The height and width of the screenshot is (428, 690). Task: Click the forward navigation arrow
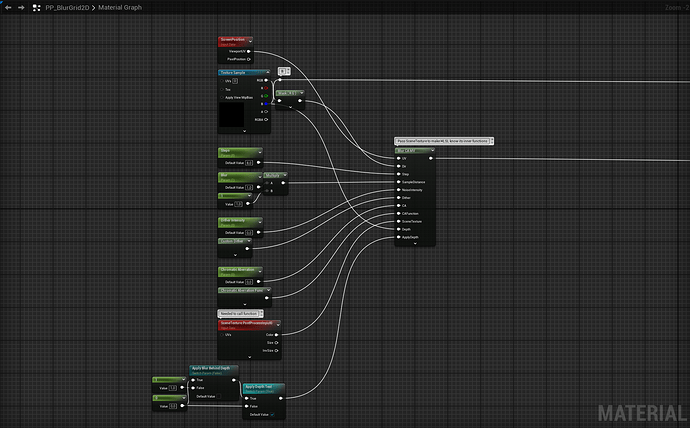pyautogui.click(x=21, y=7)
